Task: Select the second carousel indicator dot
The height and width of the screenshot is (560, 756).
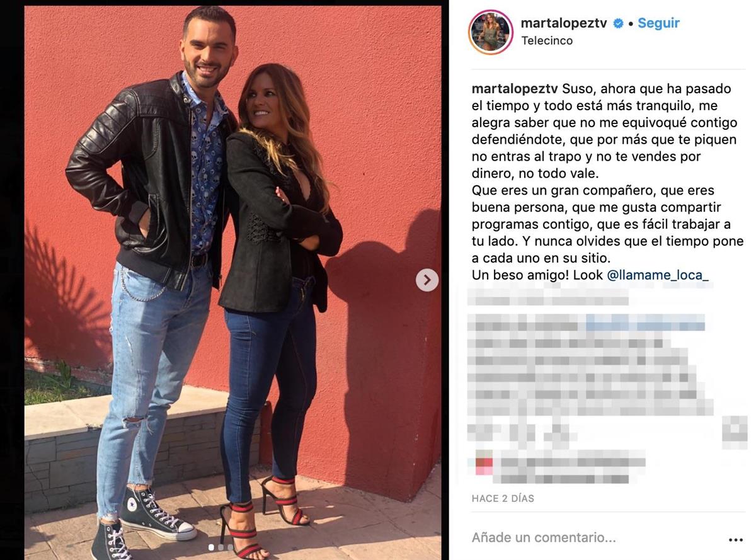Action: point(220,547)
